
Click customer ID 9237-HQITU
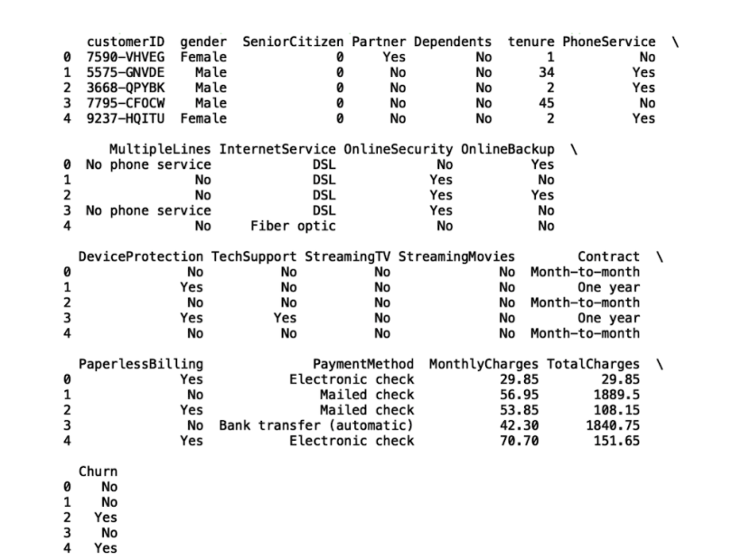click(126, 118)
